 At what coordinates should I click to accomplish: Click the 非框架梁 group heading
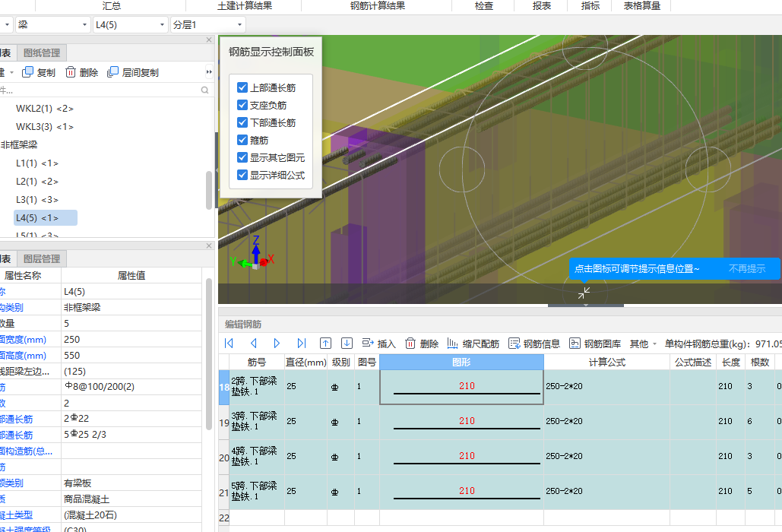click(x=19, y=144)
